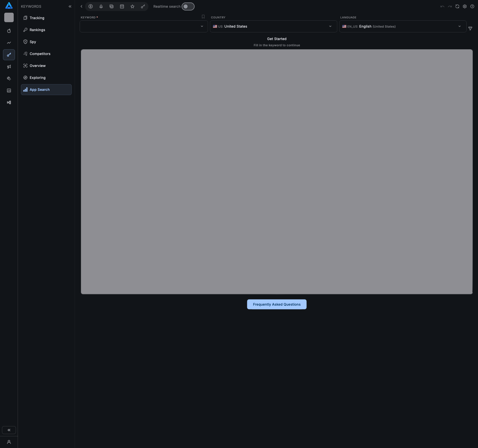Click Frequently Asked Questions button
The width and height of the screenshot is (478, 448).
point(277,304)
